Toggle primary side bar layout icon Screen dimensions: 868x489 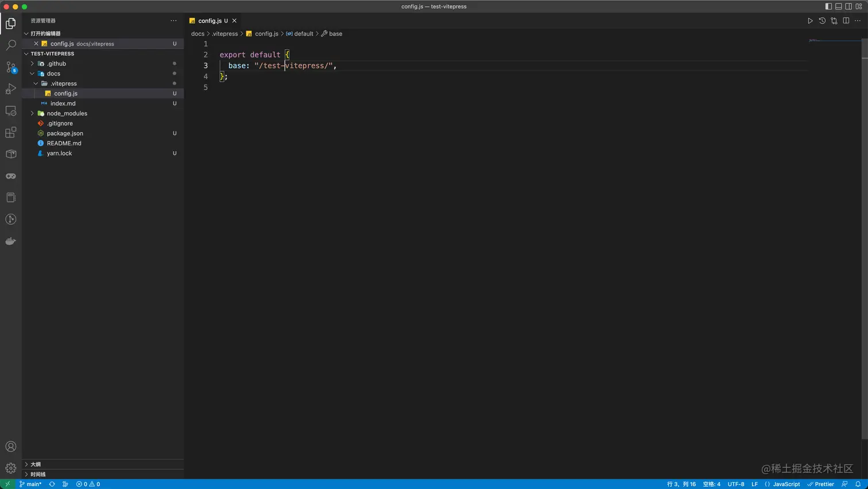pos(828,6)
